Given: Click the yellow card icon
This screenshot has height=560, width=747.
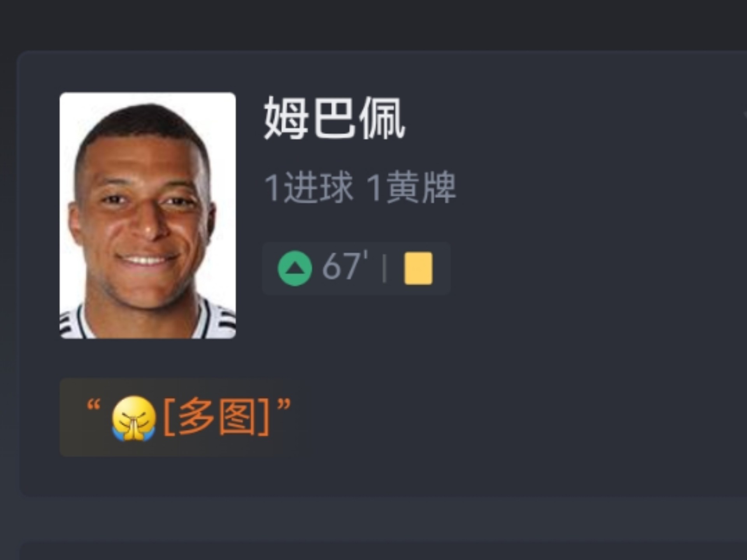Looking at the screenshot, I should point(418,268).
